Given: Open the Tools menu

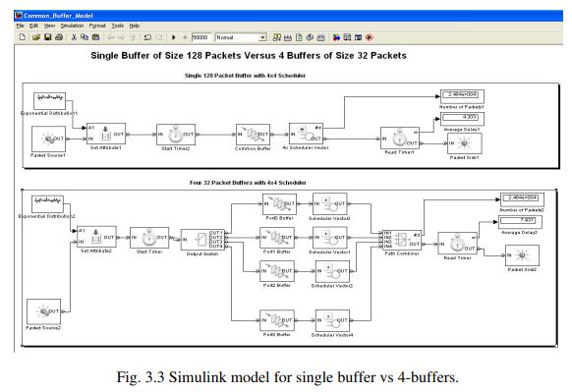Looking at the screenshot, I should point(118,26).
